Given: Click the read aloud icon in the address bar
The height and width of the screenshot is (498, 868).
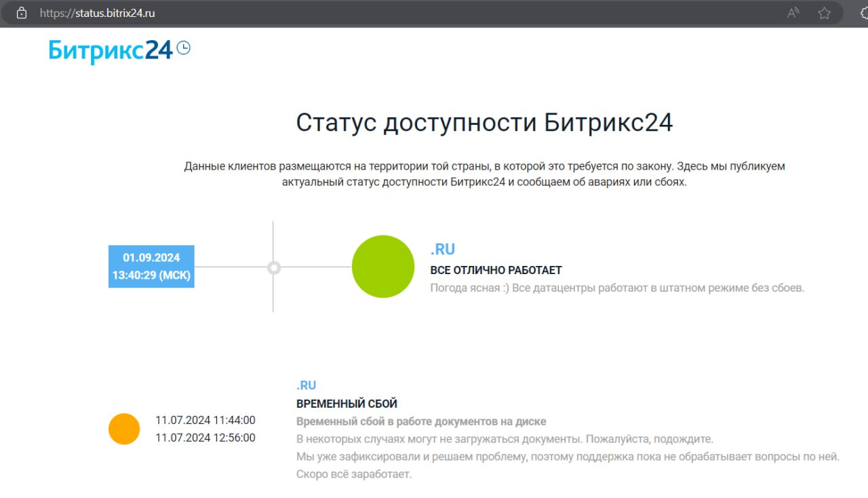Looking at the screenshot, I should click(793, 13).
